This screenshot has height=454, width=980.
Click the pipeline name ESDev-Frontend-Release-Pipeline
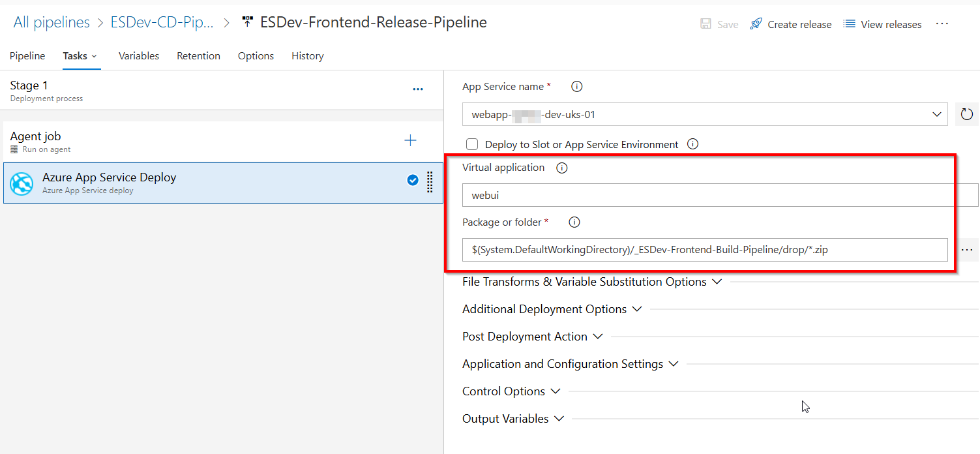(374, 22)
